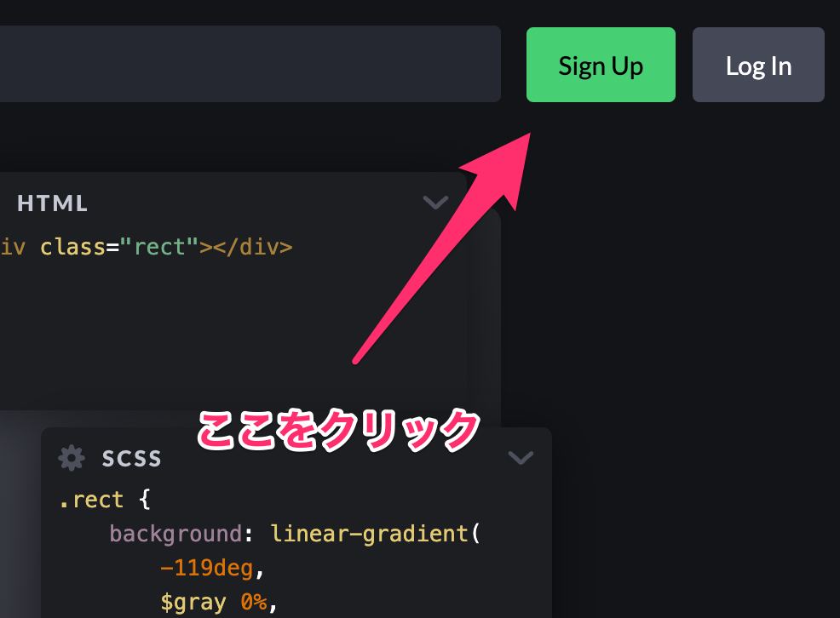Click the Log In button

[x=758, y=65]
